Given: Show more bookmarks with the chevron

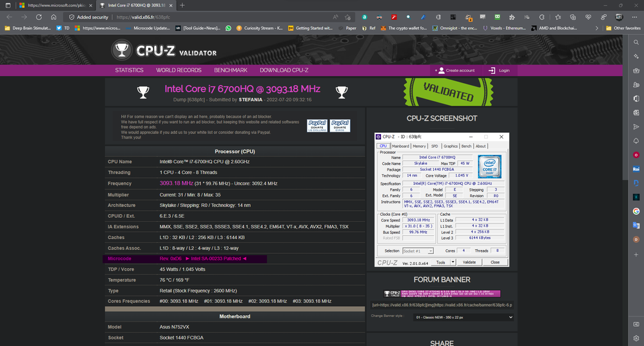Looking at the screenshot, I should (596, 28).
